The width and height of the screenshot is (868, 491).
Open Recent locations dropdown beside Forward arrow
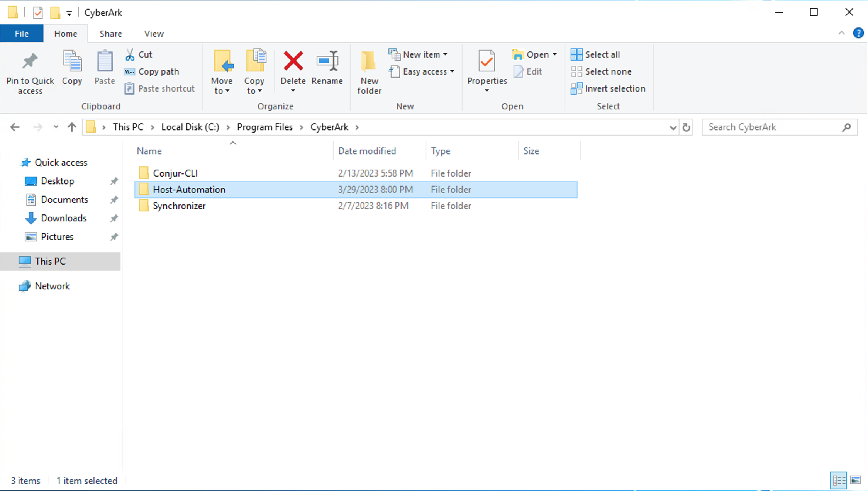tap(56, 127)
